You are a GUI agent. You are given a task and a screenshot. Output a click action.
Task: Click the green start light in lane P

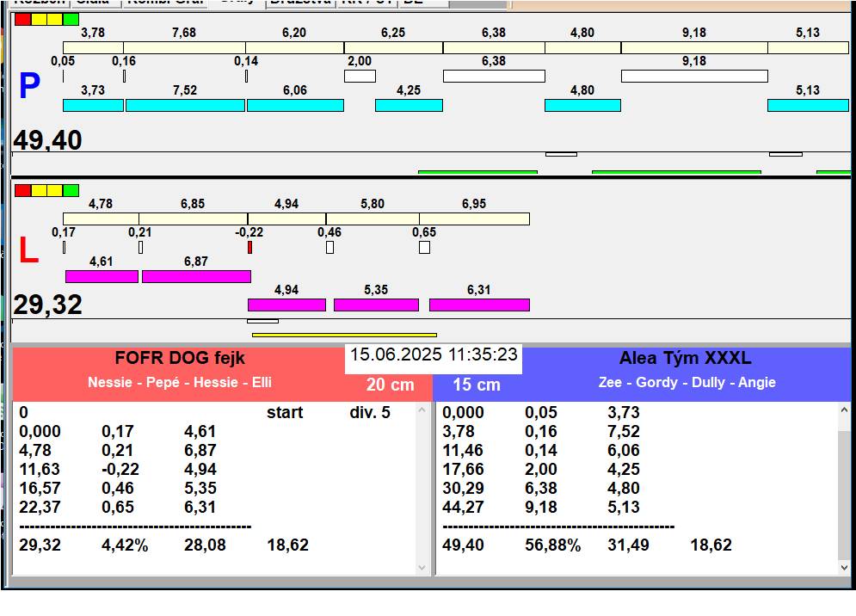point(71,19)
